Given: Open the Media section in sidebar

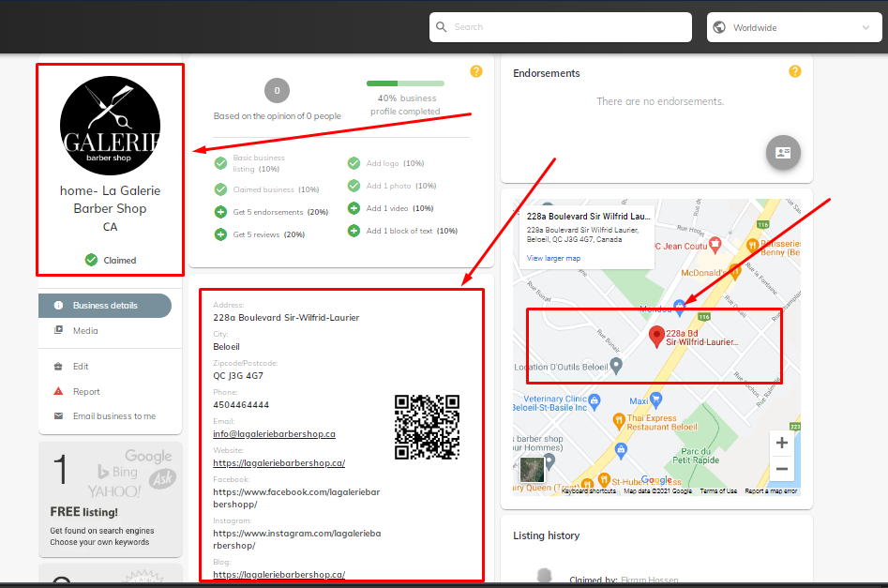Looking at the screenshot, I should (85, 331).
